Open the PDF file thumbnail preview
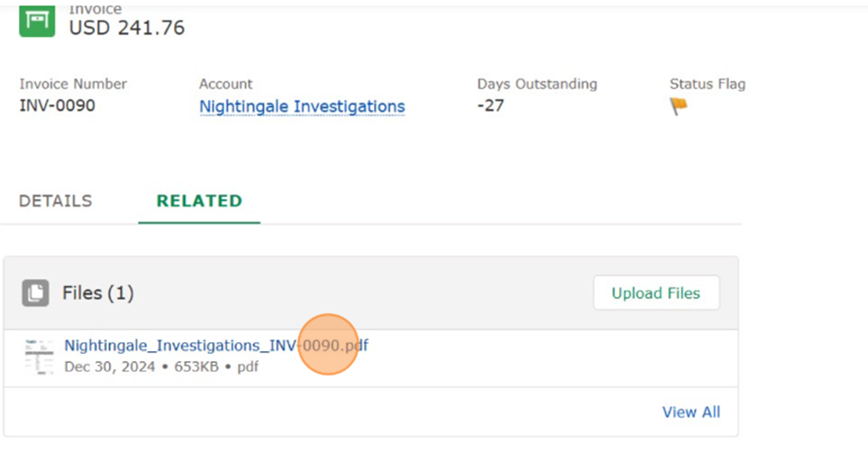This screenshot has width=868, height=464. tap(39, 357)
